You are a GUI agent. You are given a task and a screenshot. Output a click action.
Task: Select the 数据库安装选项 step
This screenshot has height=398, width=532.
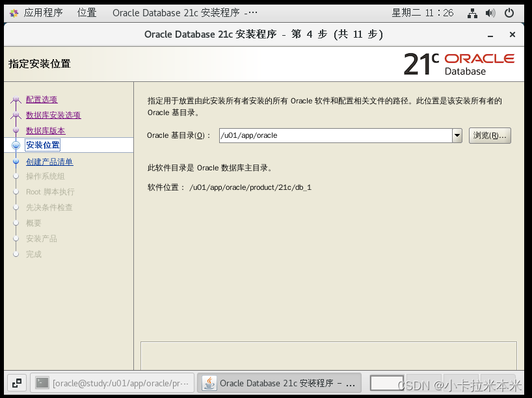(53, 114)
